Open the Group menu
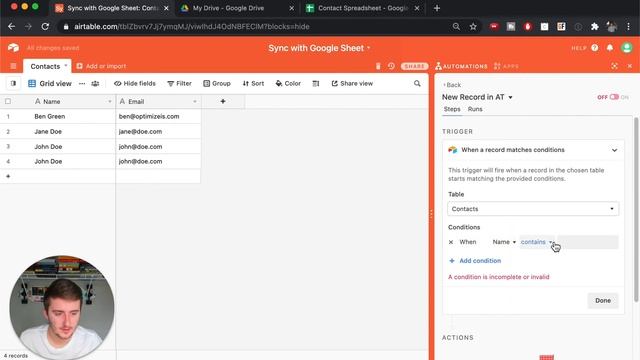The image size is (640, 360). tap(217, 83)
